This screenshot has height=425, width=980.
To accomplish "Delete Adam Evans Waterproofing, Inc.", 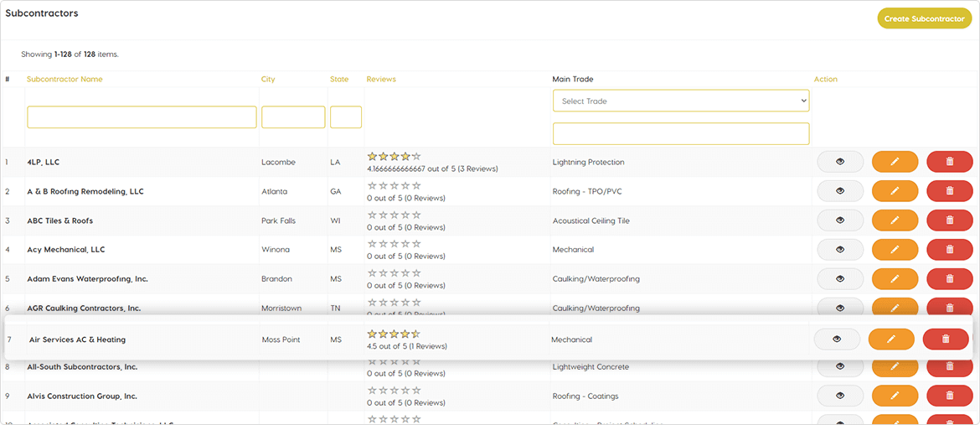I will [949, 278].
